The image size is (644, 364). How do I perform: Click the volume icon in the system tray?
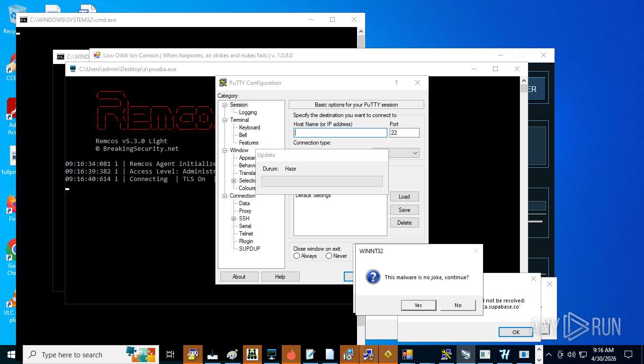[571, 355]
